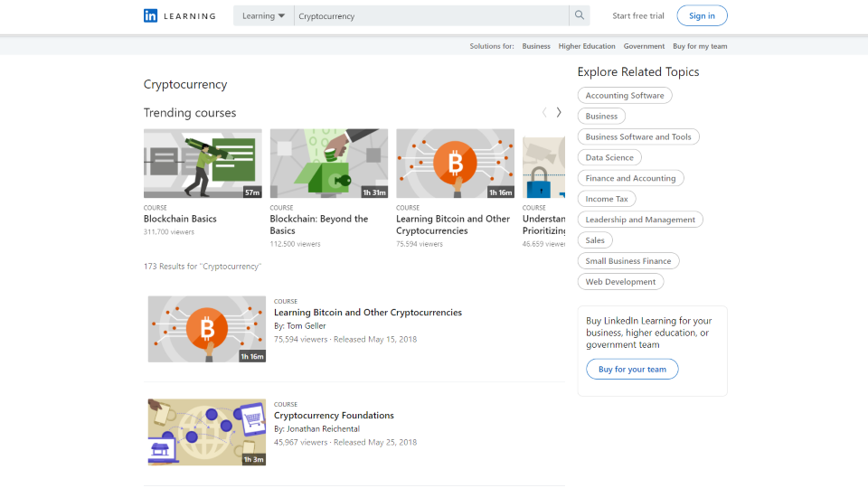Click the search magnifier icon

pos(579,15)
